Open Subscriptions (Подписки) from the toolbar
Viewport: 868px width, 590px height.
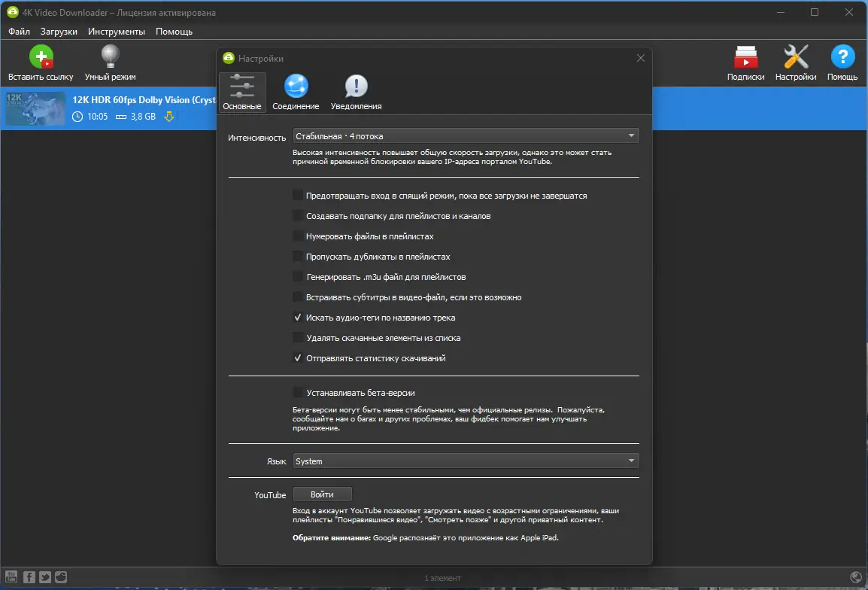pyautogui.click(x=745, y=57)
